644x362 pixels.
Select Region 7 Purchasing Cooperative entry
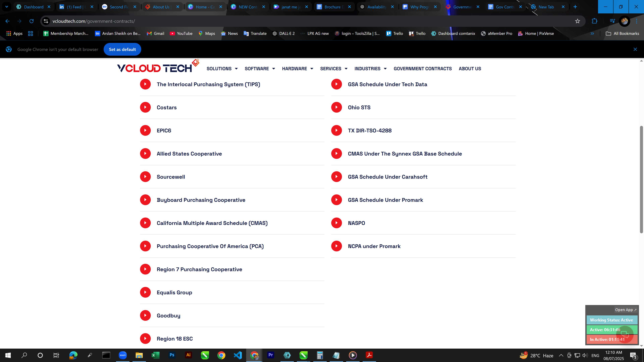point(199,269)
